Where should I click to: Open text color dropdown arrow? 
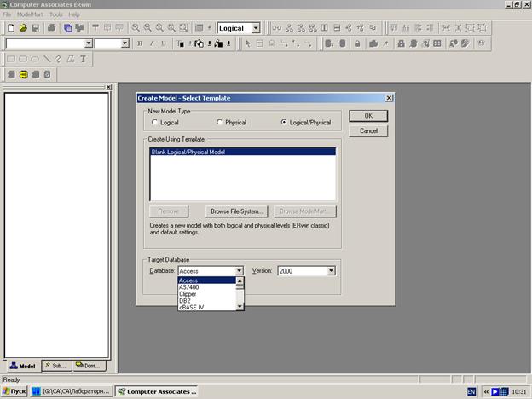coord(190,43)
